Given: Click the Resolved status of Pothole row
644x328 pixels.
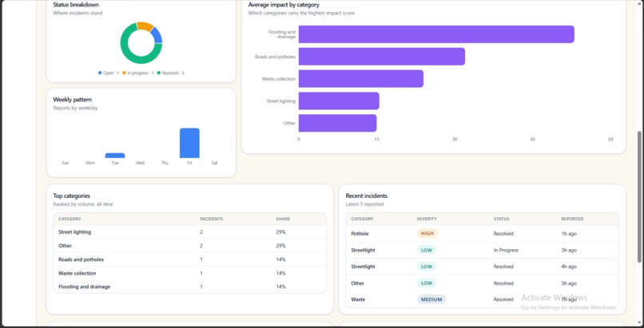Looking at the screenshot, I should [503, 234].
